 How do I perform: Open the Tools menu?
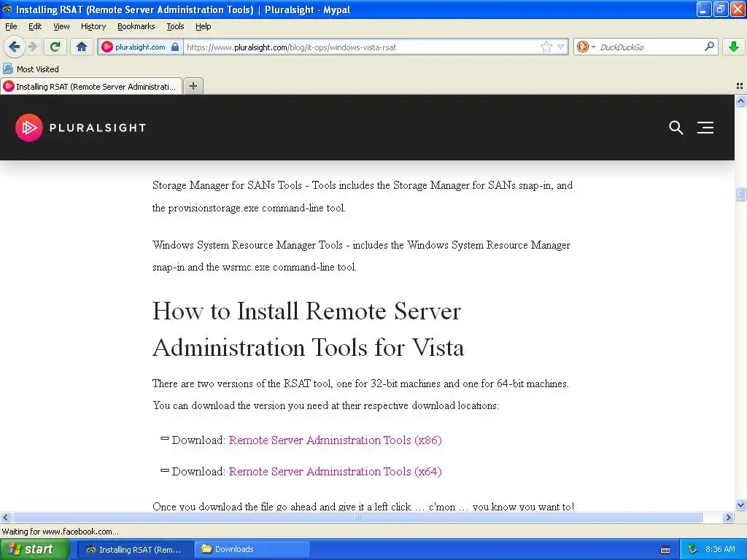175,26
